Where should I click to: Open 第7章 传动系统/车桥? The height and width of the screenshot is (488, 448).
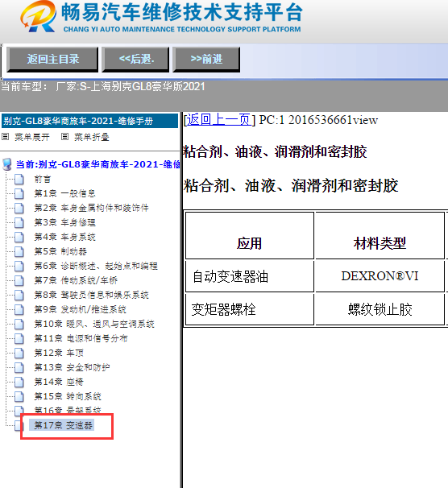[x=76, y=280]
